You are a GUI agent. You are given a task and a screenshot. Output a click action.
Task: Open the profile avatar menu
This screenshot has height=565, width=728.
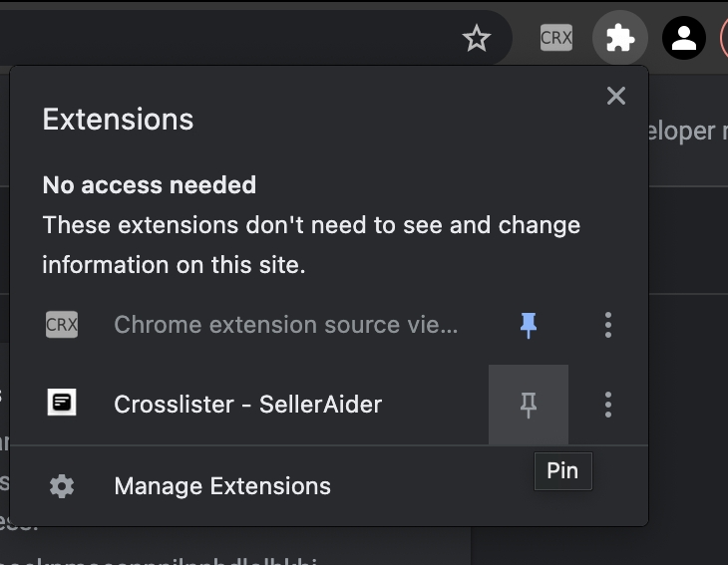(684, 39)
